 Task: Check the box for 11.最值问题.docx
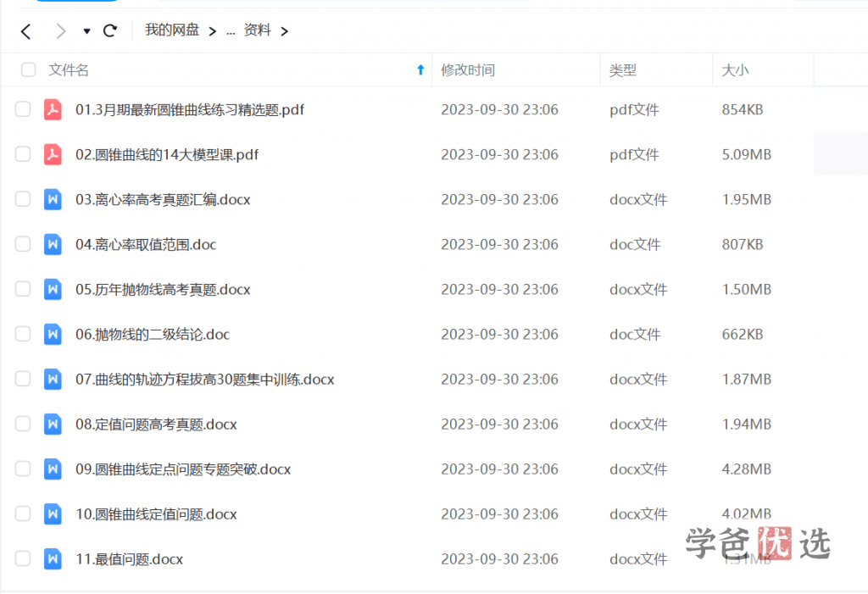[x=23, y=558]
